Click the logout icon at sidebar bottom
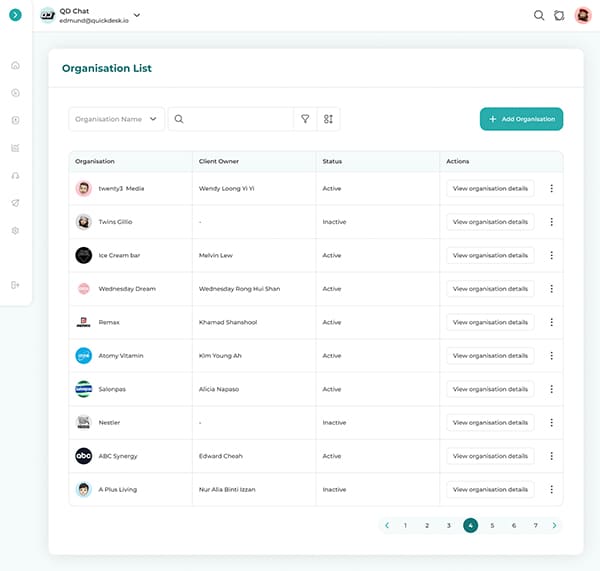 click(x=15, y=285)
